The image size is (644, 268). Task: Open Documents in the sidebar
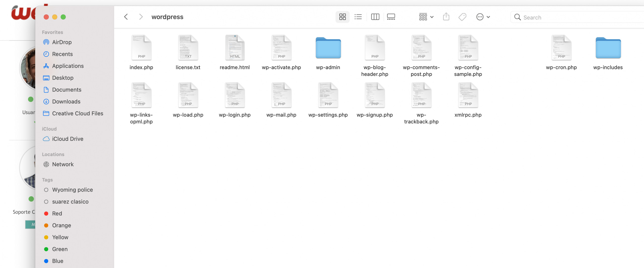tap(75, 90)
